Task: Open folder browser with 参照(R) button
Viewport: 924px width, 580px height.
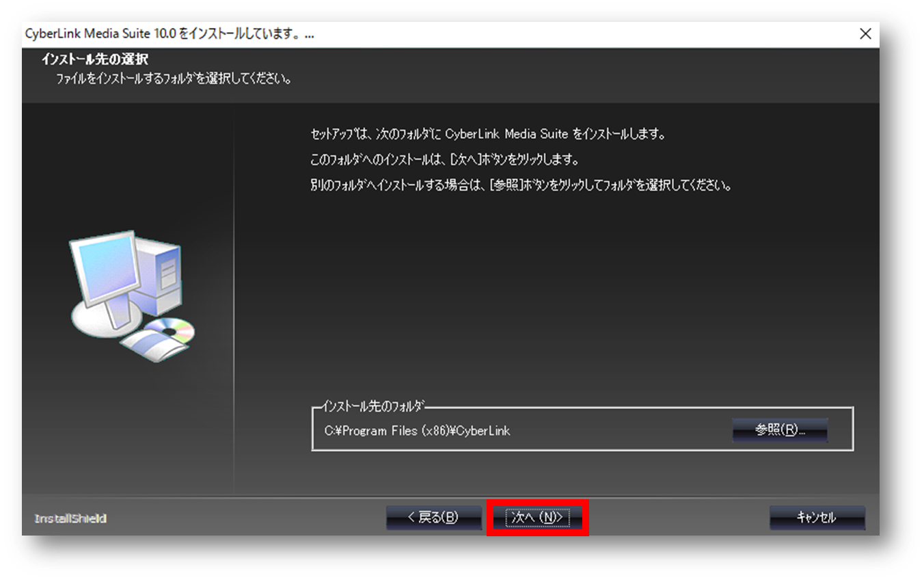Action: point(780,430)
